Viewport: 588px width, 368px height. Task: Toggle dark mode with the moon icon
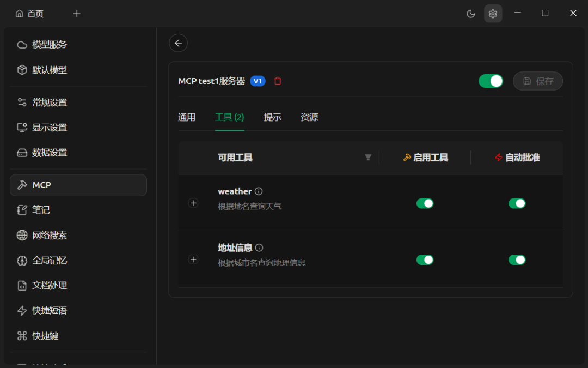coord(470,13)
